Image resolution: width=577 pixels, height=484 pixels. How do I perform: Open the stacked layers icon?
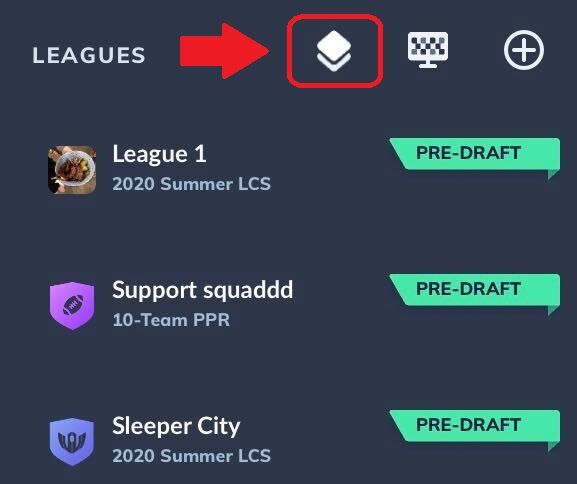click(334, 51)
